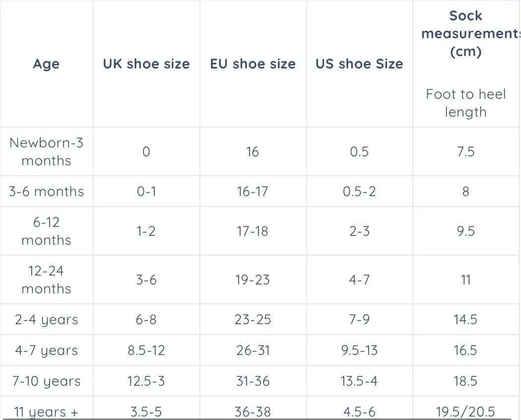
Task: Select the US shoe Size header
Action: [359, 64]
